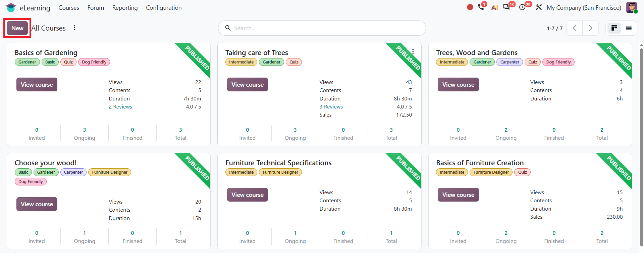Click the eLearning app title
The width and height of the screenshot is (644, 257).
(x=35, y=8)
